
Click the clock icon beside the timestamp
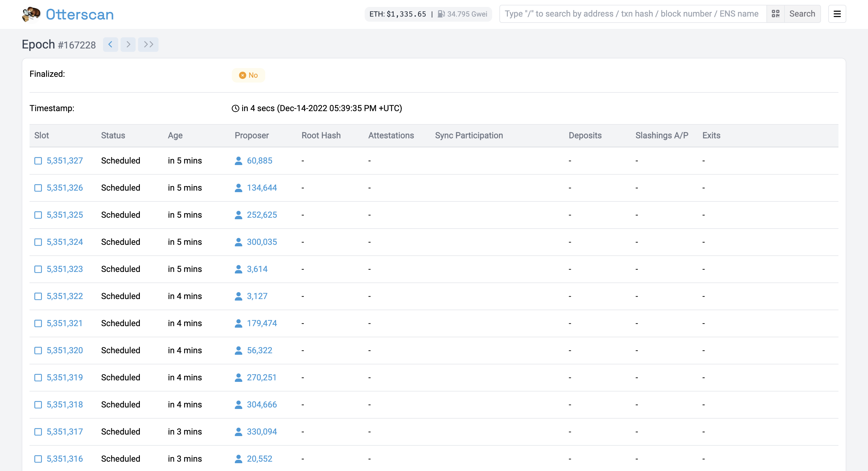(x=236, y=108)
